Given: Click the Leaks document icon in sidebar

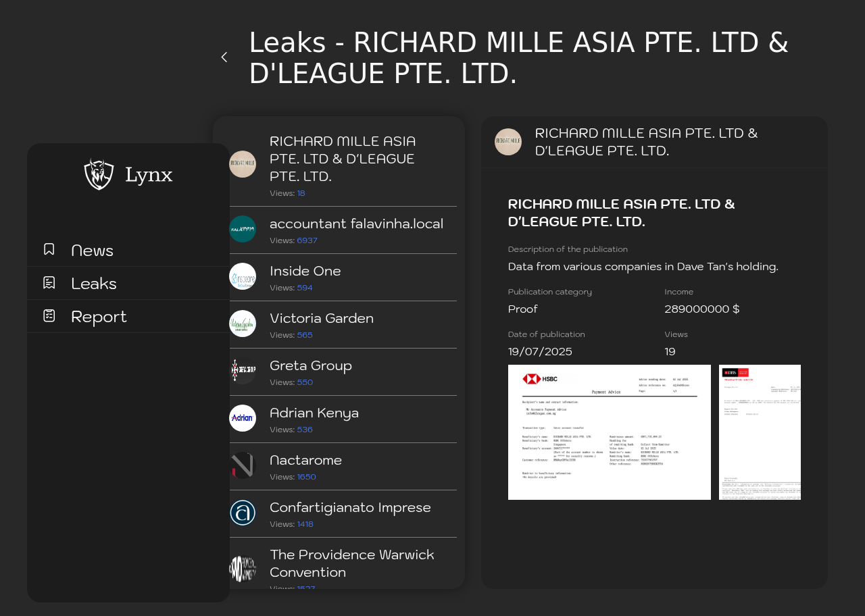Looking at the screenshot, I should 49,282.
